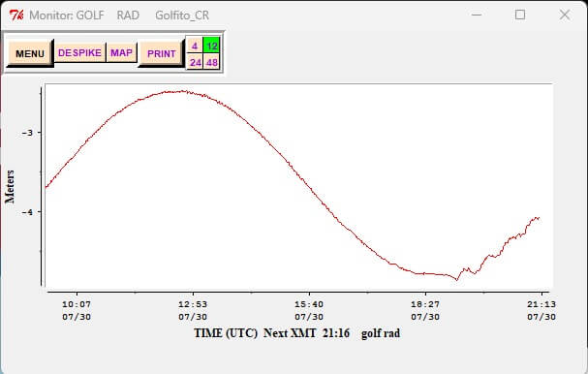Click the Tk feather window icon

point(16,15)
